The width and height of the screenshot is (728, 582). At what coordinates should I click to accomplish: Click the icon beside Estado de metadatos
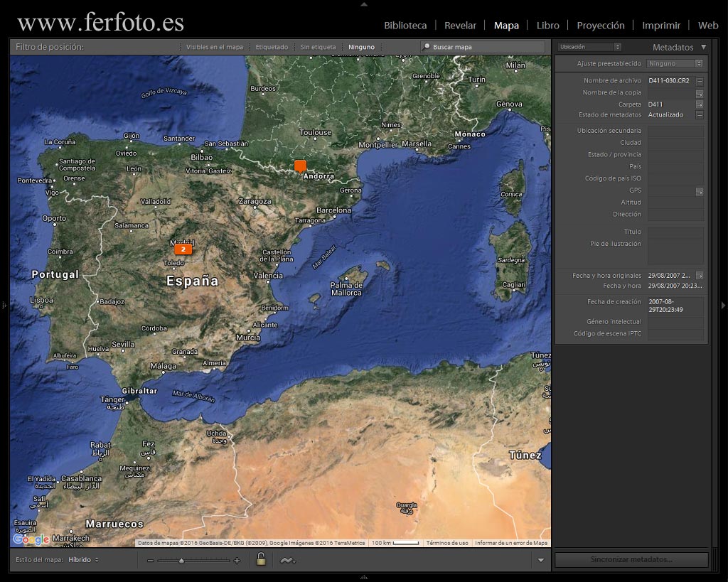[700, 115]
